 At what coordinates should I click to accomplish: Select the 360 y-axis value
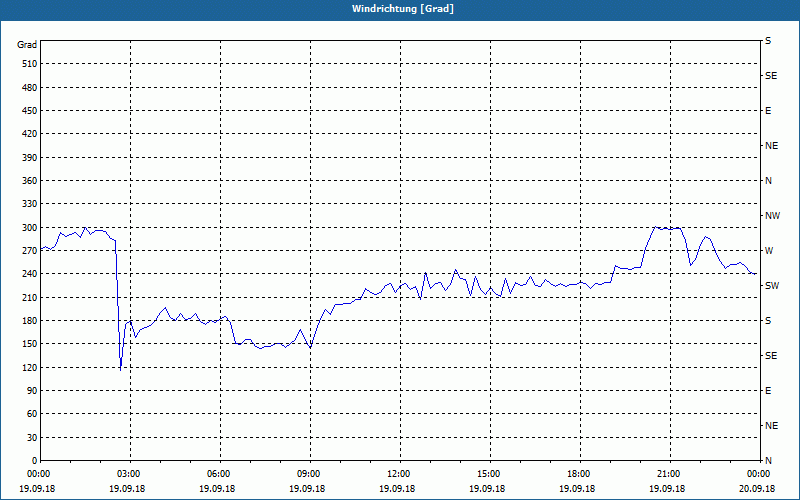point(29,181)
